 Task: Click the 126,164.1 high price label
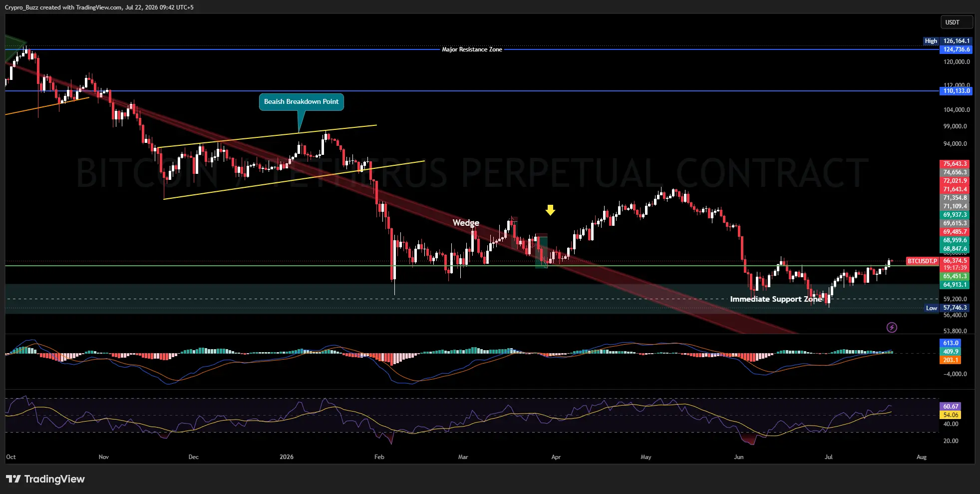(x=957, y=41)
